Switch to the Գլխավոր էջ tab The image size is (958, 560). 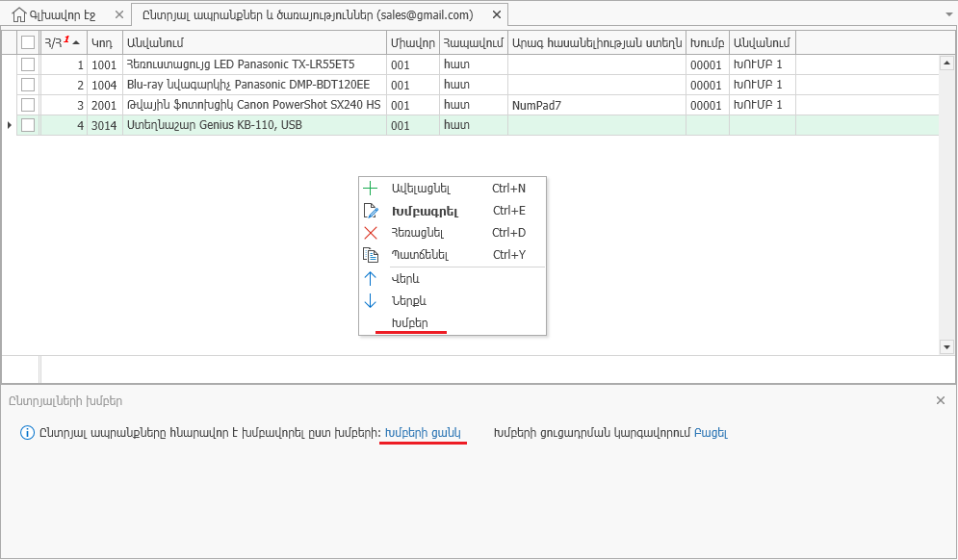tap(60, 14)
